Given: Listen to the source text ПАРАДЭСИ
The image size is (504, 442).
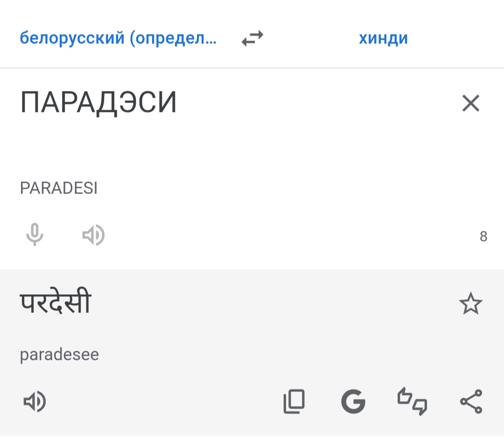Looking at the screenshot, I should 93,235.
